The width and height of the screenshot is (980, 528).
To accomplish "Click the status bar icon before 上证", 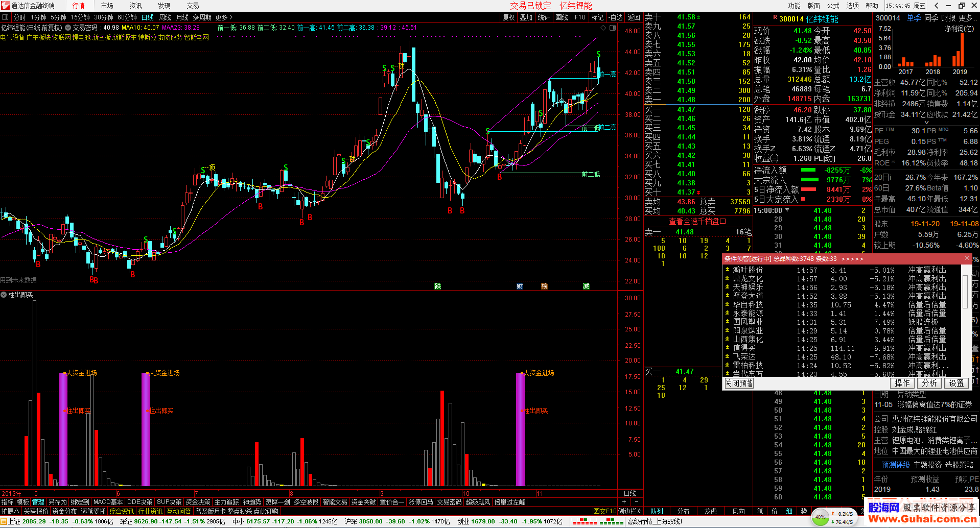I will 4,521.
